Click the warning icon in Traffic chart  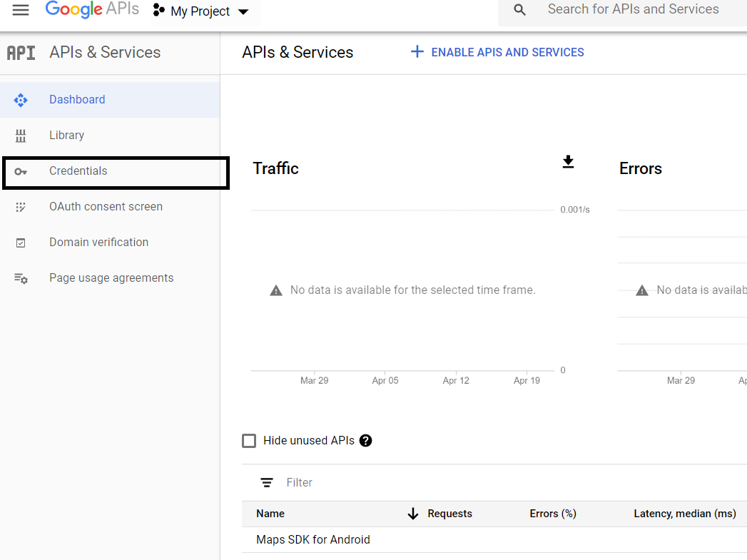coord(276,290)
